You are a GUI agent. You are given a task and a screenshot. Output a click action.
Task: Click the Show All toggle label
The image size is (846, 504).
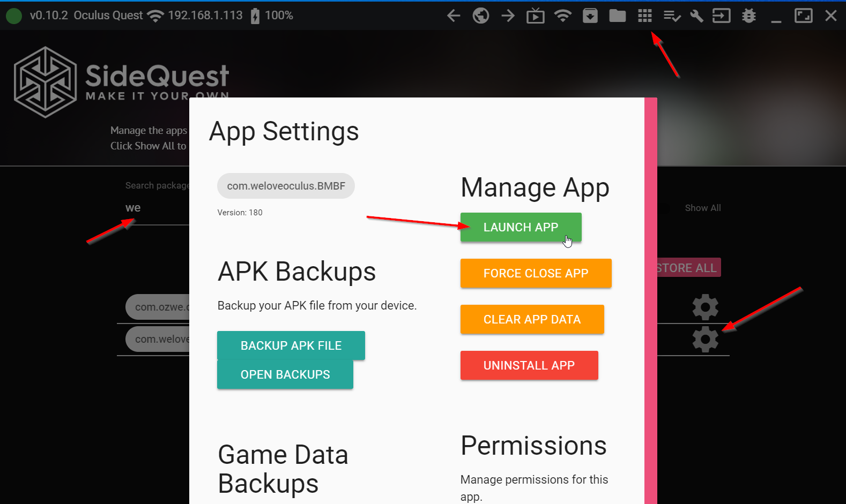(702, 208)
